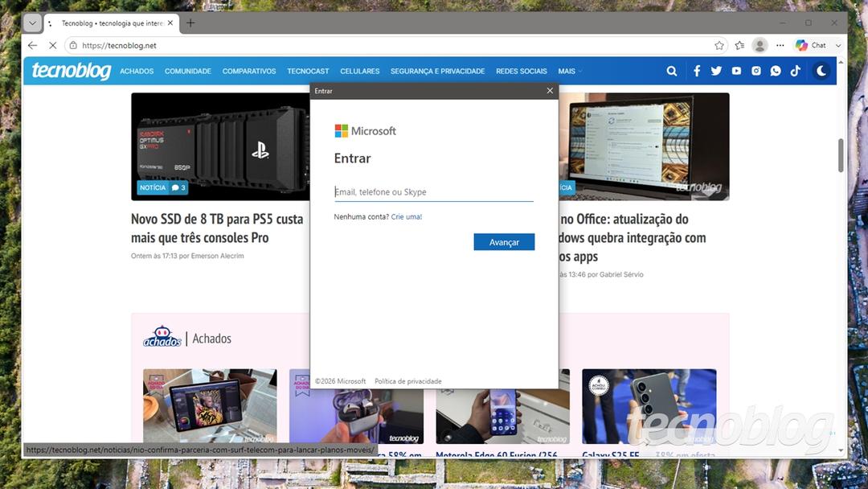Close the Tecnoblog tab
Image resolution: width=868 pixels, height=489 pixels.
(170, 23)
